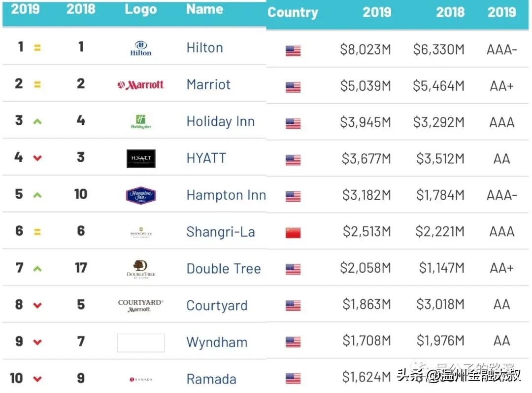Click the China flag for Shangri-La
This screenshot has width=532, height=393.
[293, 233]
